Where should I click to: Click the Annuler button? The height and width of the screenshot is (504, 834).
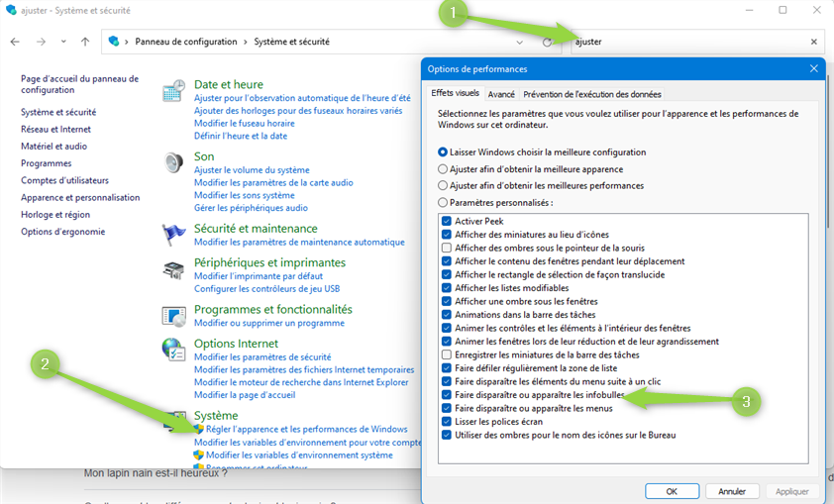coord(732,491)
